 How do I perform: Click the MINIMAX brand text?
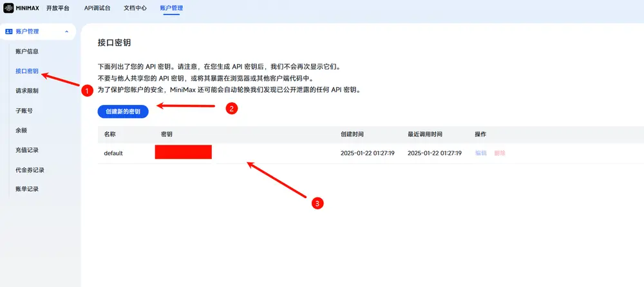(27, 8)
